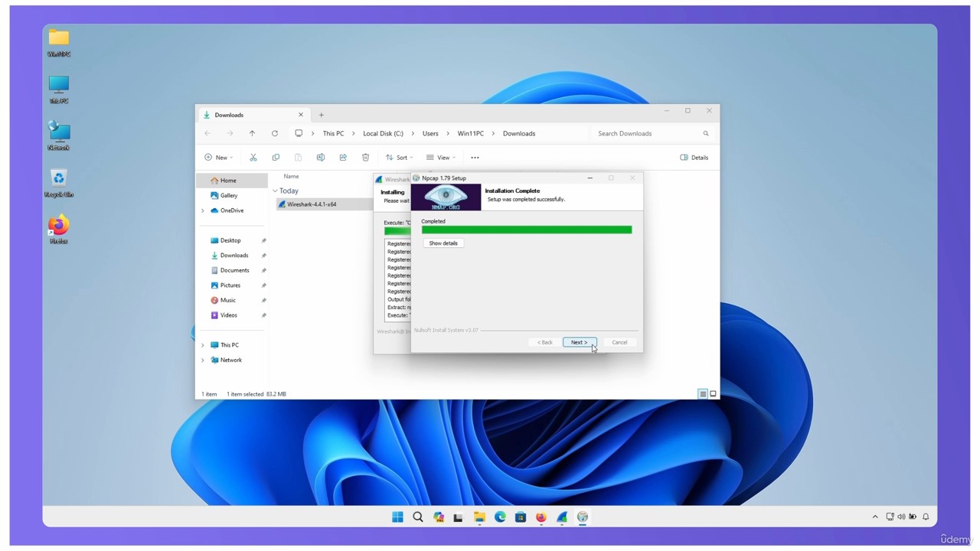Open Firefox desktop shortcut
This screenshot has width=980, height=551.
(x=59, y=230)
